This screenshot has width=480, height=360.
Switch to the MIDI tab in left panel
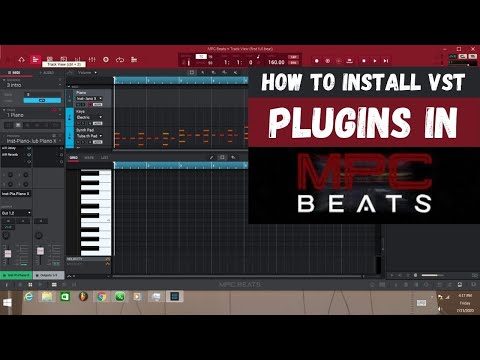pyautogui.click(x=15, y=72)
